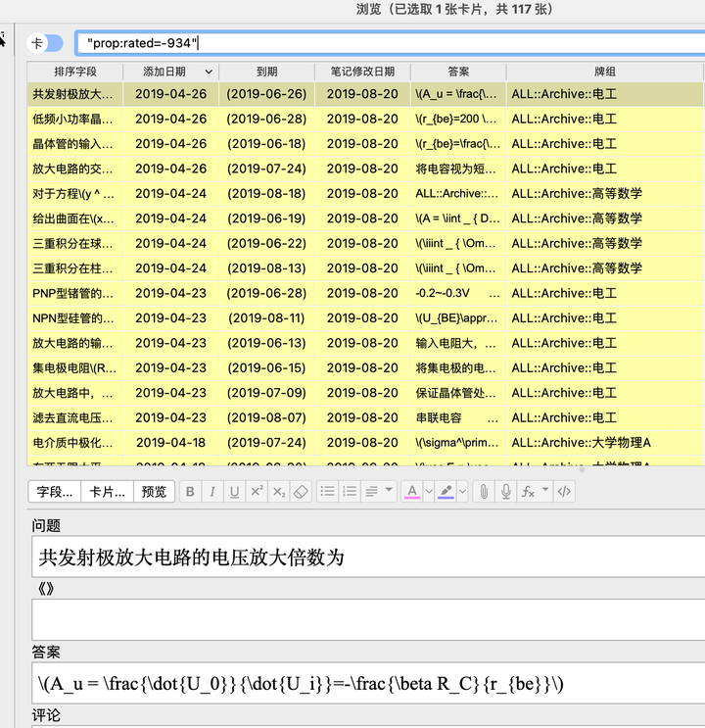705x728 pixels.
Task: Select row 给出曲面在\(x...
Action: click(x=366, y=218)
